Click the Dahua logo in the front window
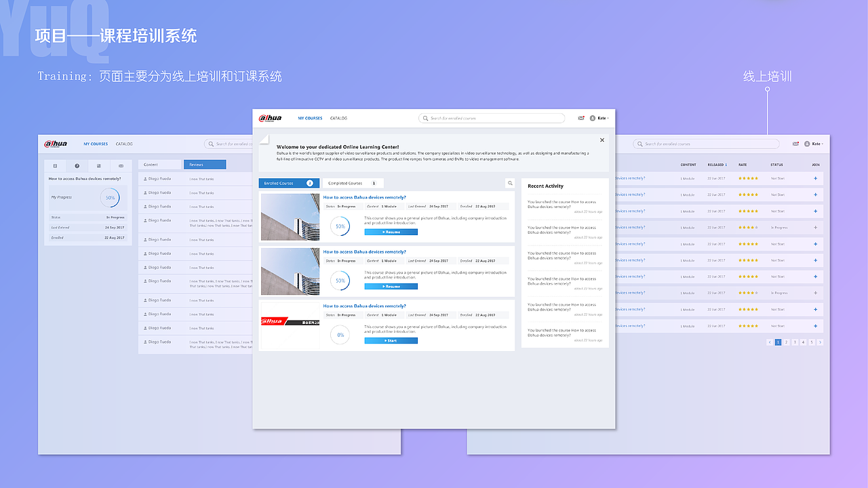The width and height of the screenshot is (868, 488). pyautogui.click(x=270, y=118)
